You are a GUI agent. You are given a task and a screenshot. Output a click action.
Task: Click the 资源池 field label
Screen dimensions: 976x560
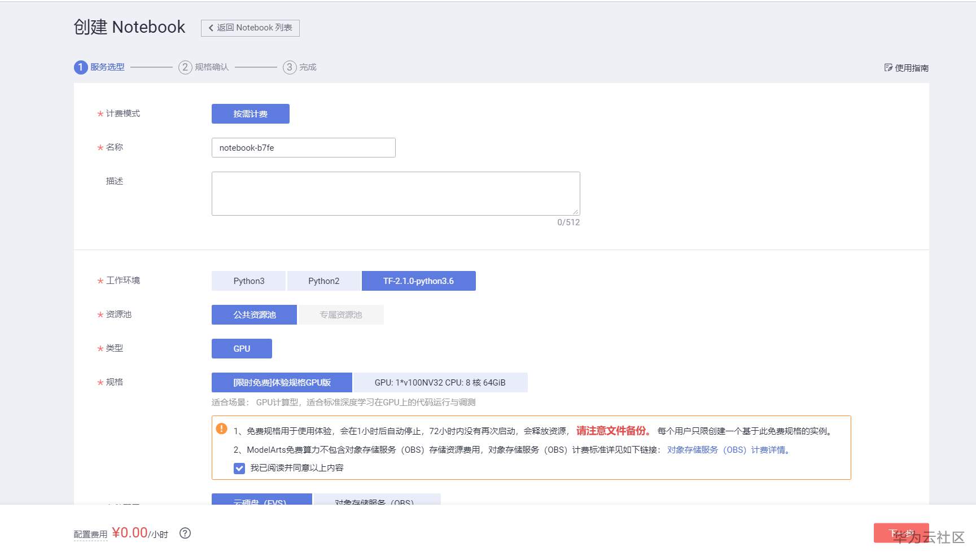point(119,314)
